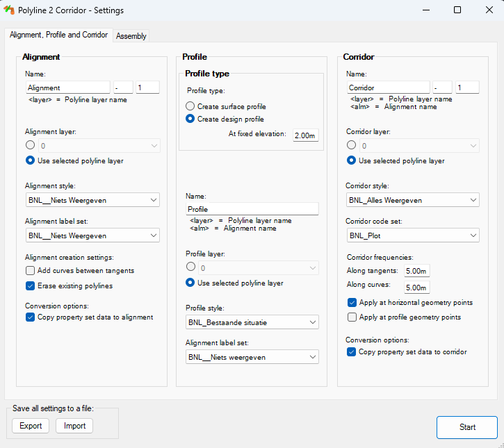Image resolution: width=504 pixels, height=448 pixels.
Task: Choose the Create design profile radio button
Action: click(x=190, y=119)
